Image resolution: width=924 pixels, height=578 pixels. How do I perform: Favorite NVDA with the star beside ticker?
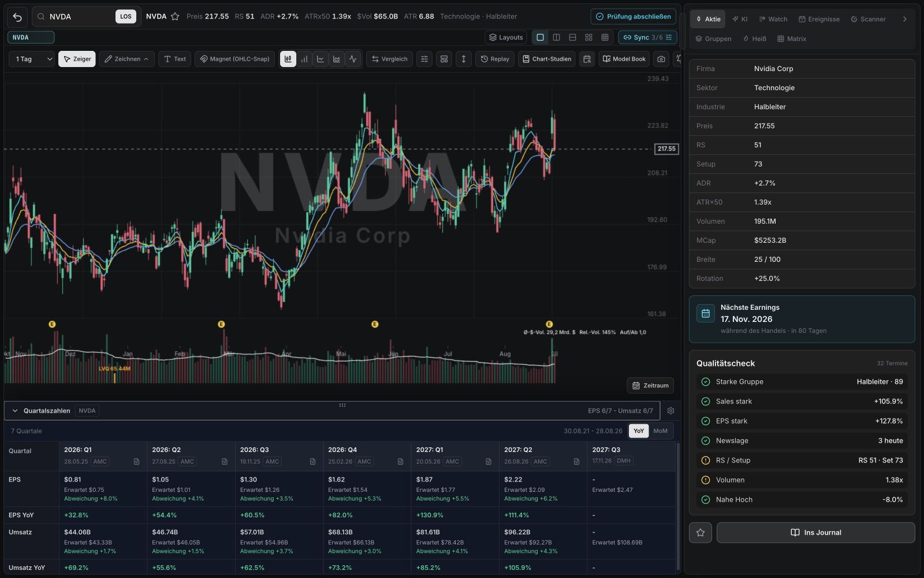pyautogui.click(x=175, y=17)
